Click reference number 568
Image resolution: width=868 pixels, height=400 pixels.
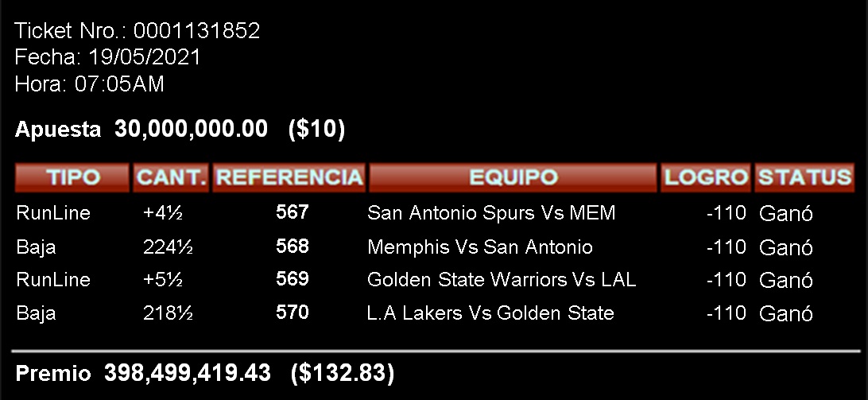click(x=293, y=246)
